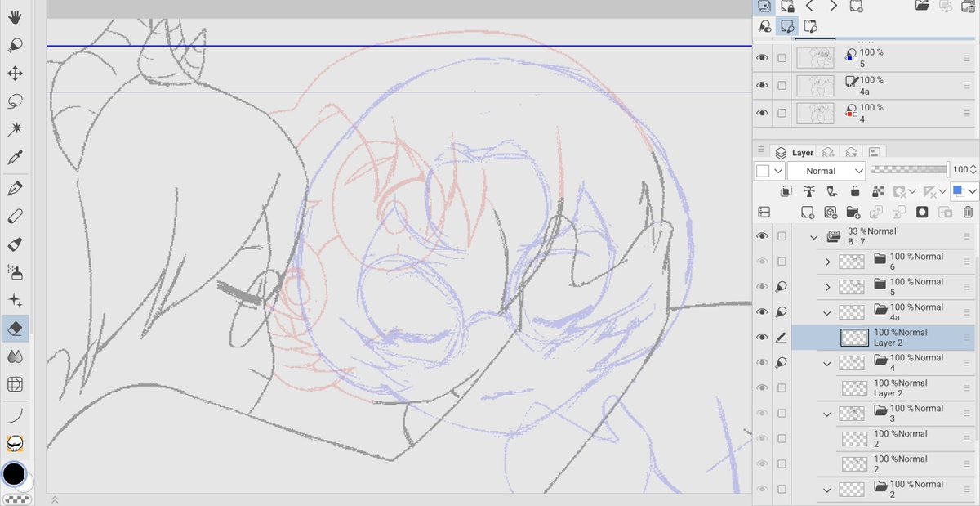Open the Layer panel hamburger menu
Screen dimensions: 980x506
point(761,151)
